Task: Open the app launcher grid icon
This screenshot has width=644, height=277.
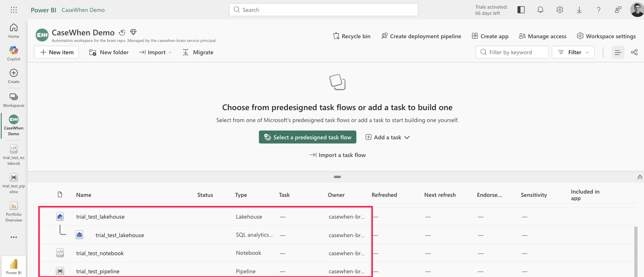Action: coord(14,10)
